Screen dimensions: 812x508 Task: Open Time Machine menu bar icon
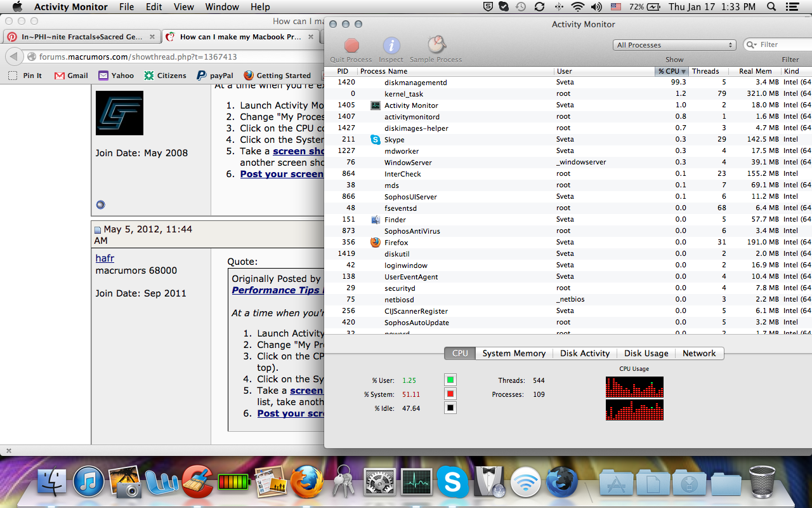(521, 7)
